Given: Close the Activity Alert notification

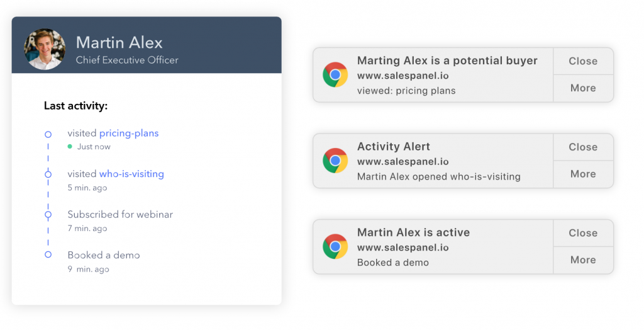Looking at the screenshot, I should click(583, 147).
